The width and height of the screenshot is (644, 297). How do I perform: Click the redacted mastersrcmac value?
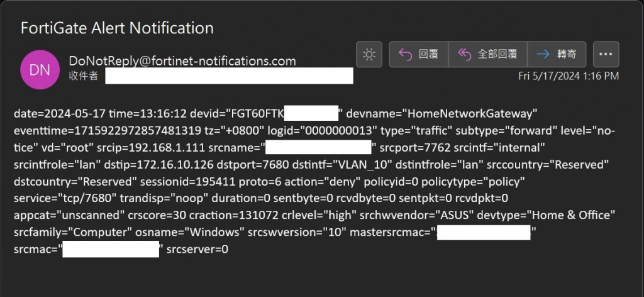484,233
